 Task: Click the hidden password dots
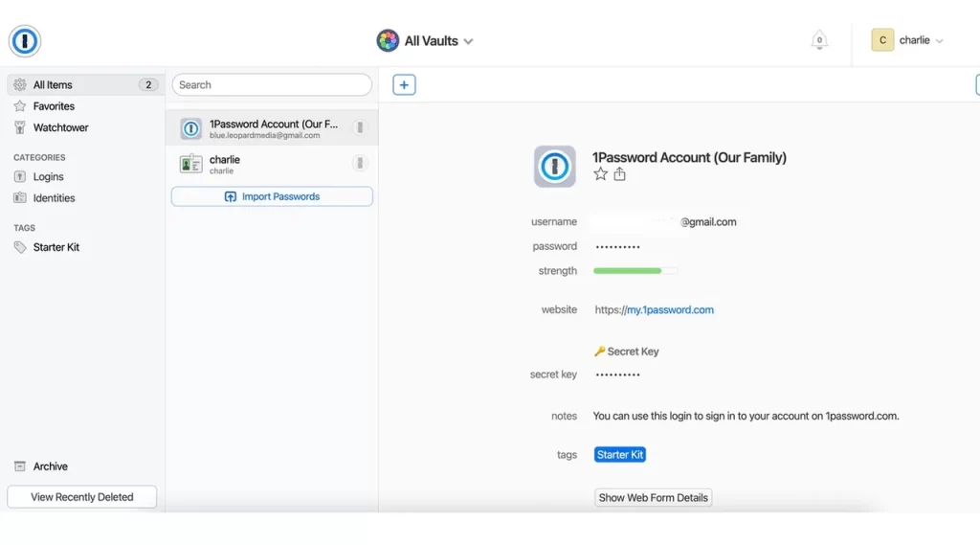point(617,246)
